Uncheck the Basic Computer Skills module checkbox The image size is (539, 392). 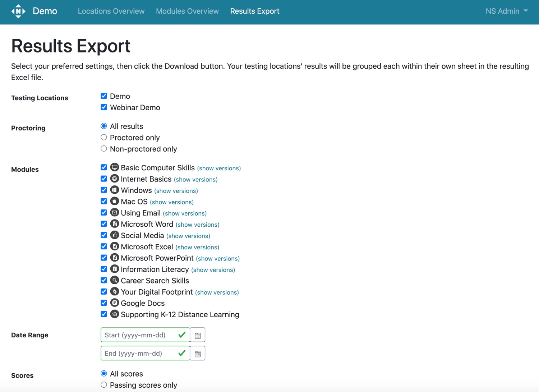click(104, 167)
